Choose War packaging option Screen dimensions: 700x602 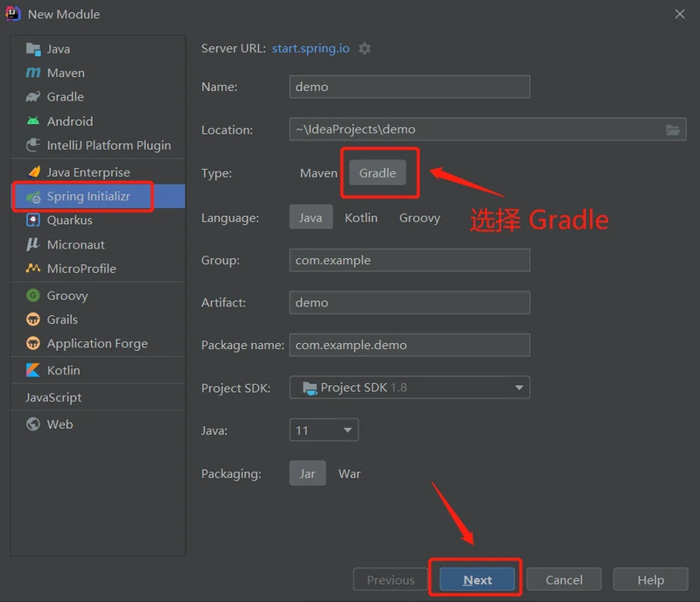coord(349,473)
